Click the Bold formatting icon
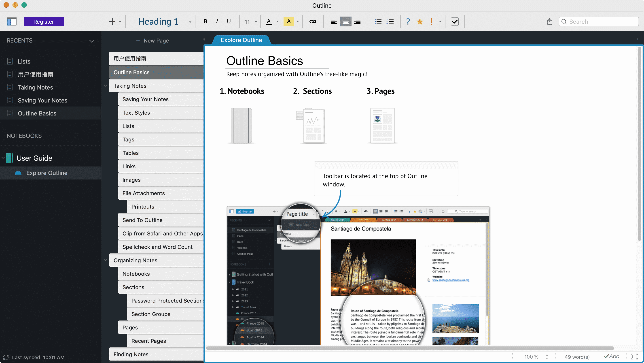This screenshot has height=363, width=644. [x=205, y=21]
